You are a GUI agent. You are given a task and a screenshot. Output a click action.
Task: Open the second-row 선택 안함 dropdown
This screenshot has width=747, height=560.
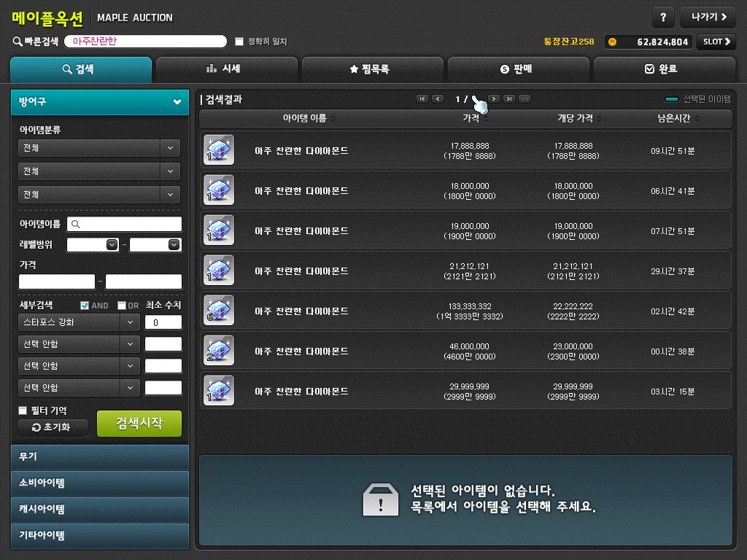(79, 344)
